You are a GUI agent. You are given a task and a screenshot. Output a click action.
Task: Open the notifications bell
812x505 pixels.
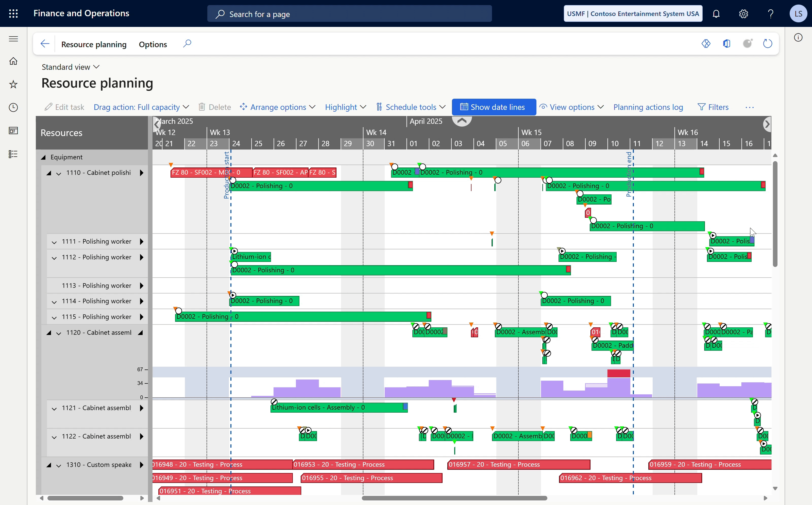coord(717,14)
